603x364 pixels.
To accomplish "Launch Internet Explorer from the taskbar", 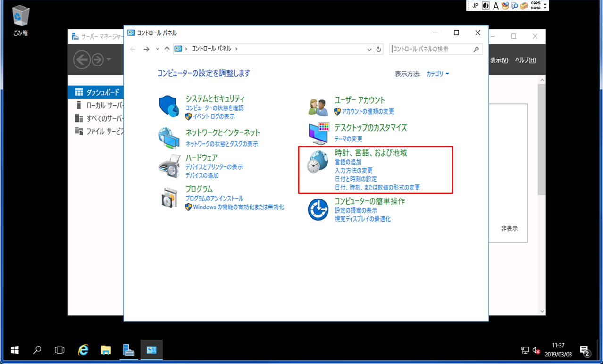I will (x=83, y=350).
